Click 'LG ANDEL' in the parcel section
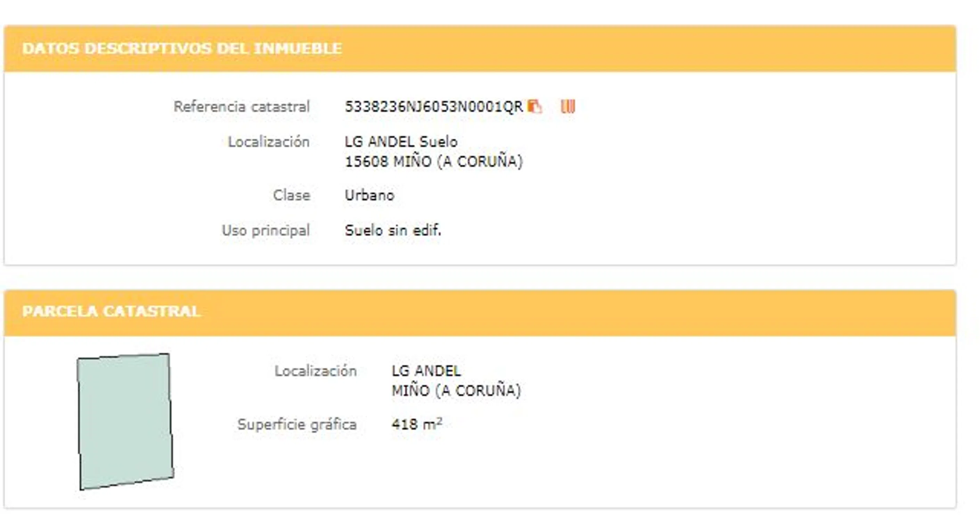 click(426, 371)
